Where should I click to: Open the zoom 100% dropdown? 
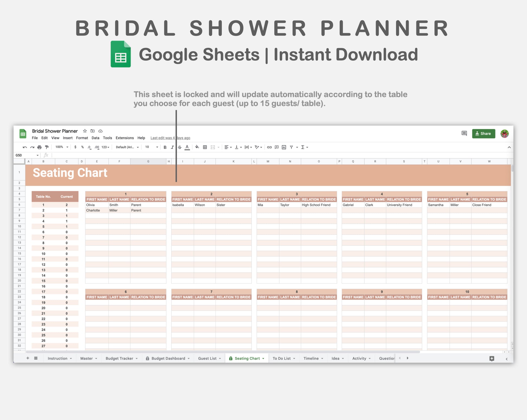tap(62, 147)
